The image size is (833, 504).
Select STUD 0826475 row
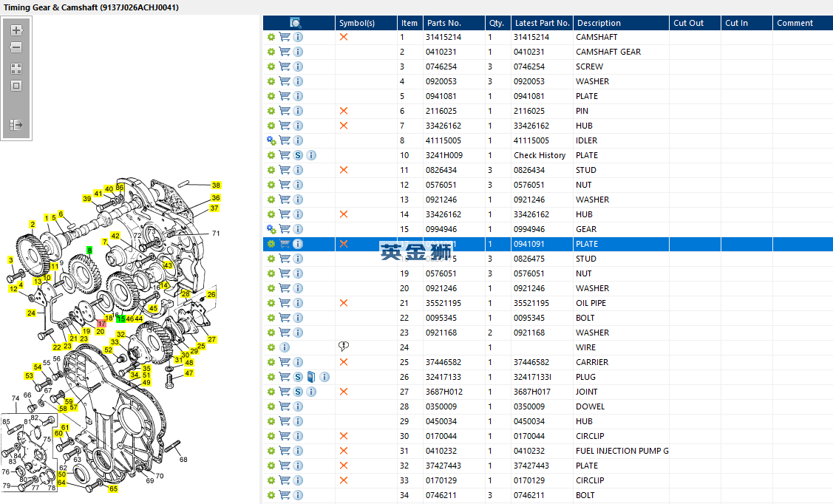click(548, 259)
